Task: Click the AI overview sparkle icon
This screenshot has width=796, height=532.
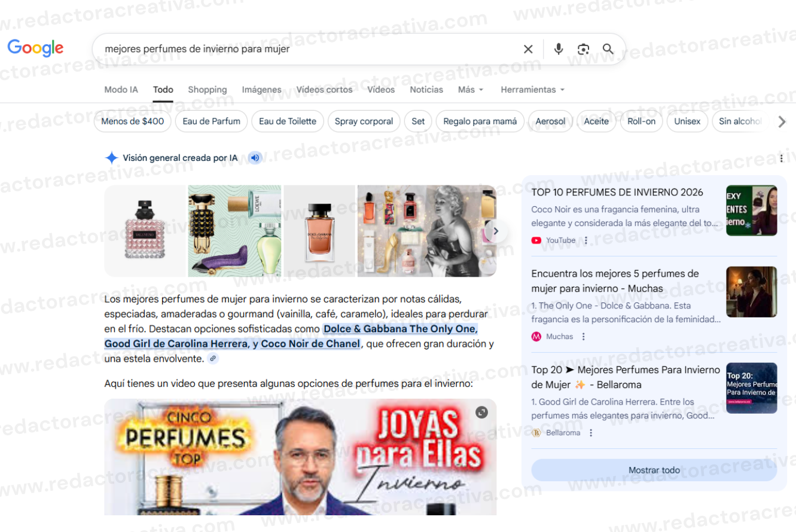Action: [x=111, y=158]
